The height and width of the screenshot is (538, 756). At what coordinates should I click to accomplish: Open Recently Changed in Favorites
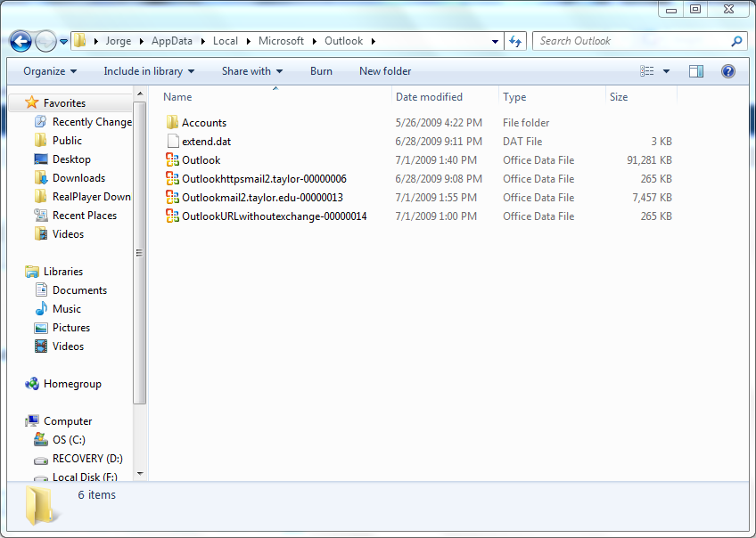[92, 122]
